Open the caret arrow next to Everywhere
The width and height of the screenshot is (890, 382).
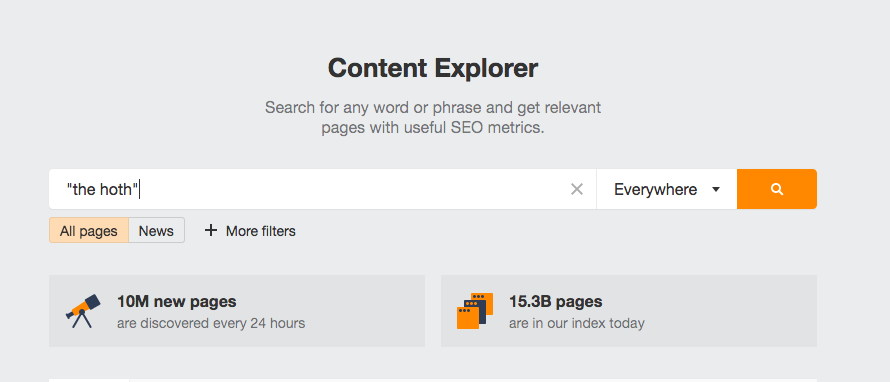point(716,190)
